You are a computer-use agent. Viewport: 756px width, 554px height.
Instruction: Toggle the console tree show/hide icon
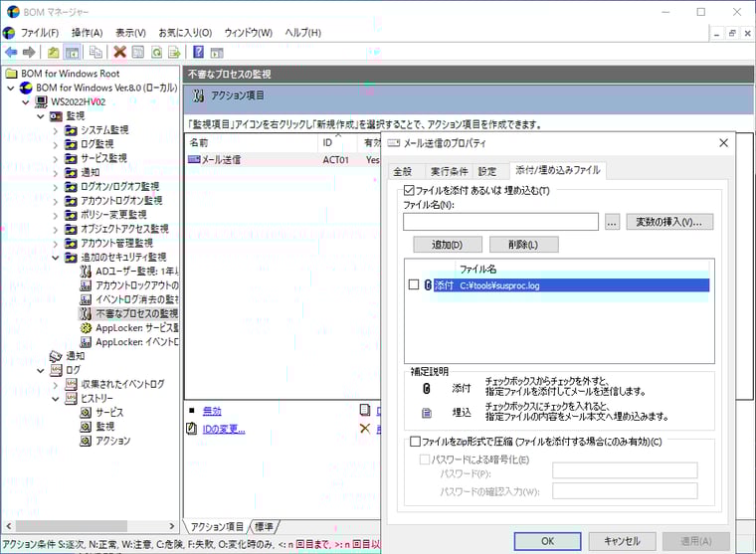(72, 52)
